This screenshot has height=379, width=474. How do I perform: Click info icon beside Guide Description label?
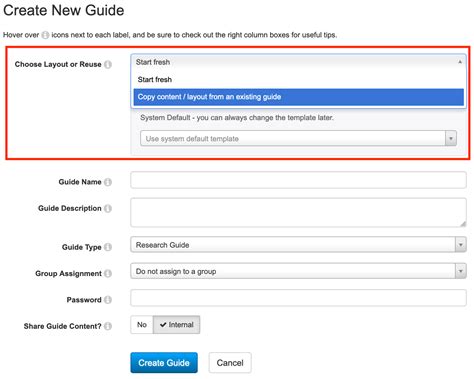[108, 208]
